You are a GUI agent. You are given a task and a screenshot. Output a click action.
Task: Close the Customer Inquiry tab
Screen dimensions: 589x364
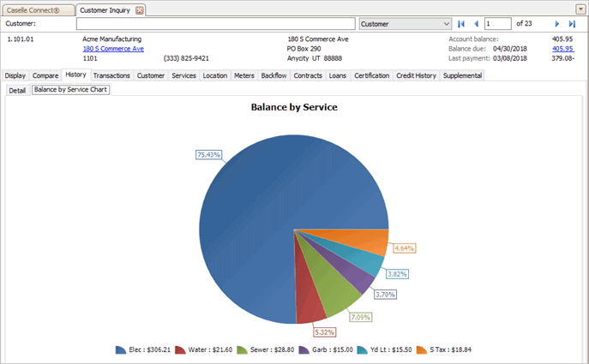140,10
